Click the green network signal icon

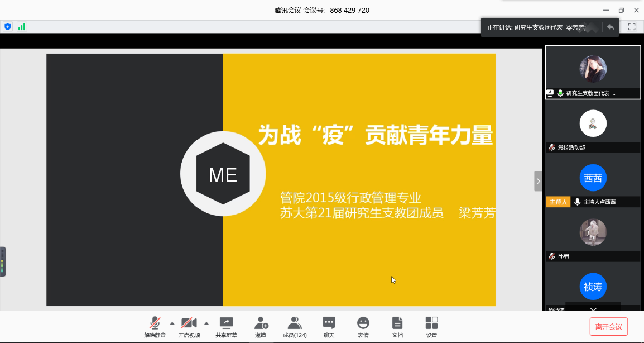click(x=22, y=26)
